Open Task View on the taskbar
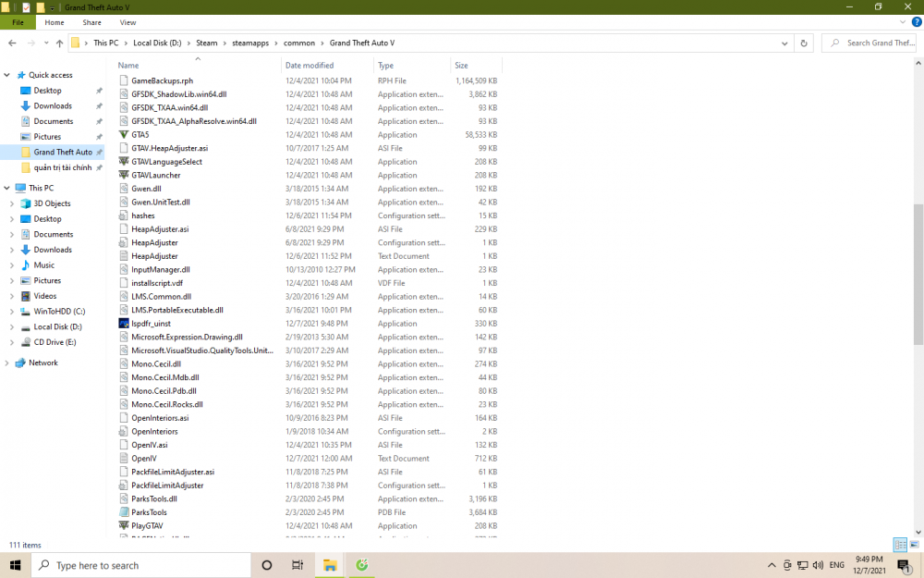 coord(298,565)
